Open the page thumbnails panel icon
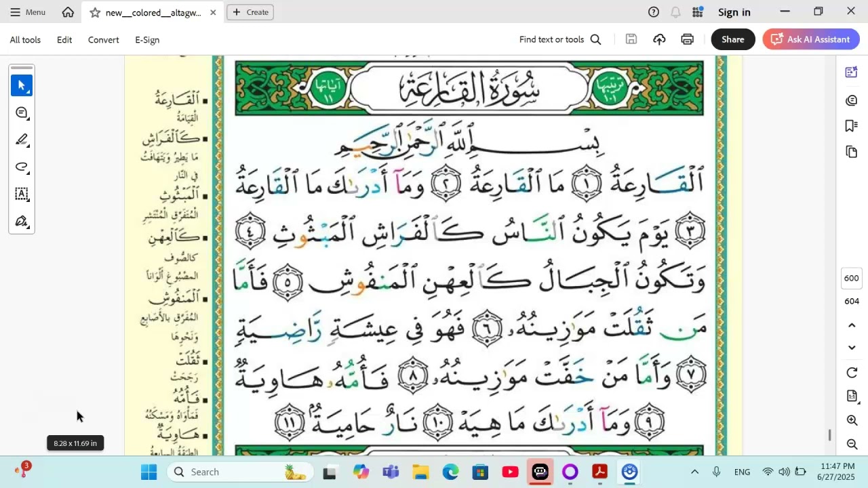This screenshot has height=488, width=868. pos(852,152)
